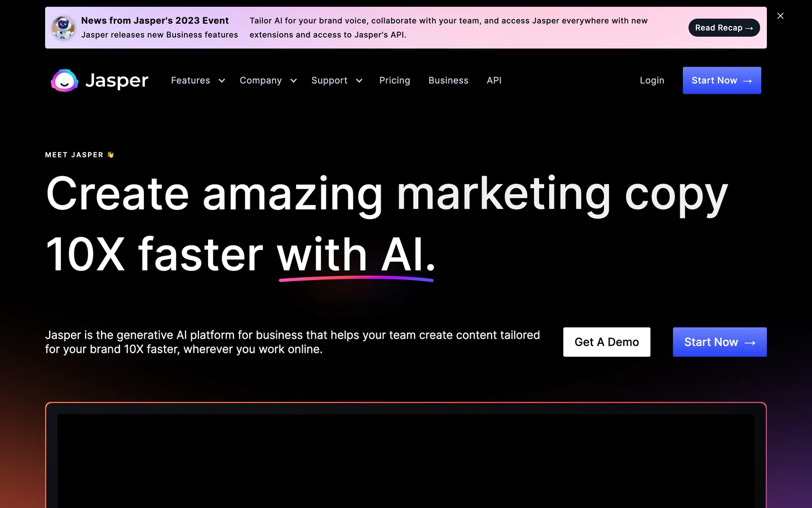Image resolution: width=812 pixels, height=508 pixels.
Task: Open the Features menu
Action: pyautogui.click(x=191, y=80)
